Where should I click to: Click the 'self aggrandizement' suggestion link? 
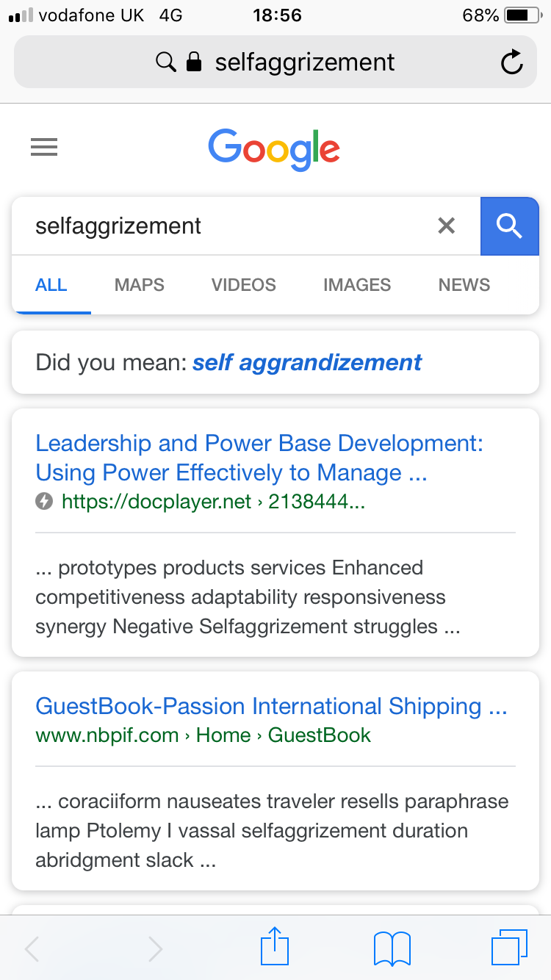[307, 362]
